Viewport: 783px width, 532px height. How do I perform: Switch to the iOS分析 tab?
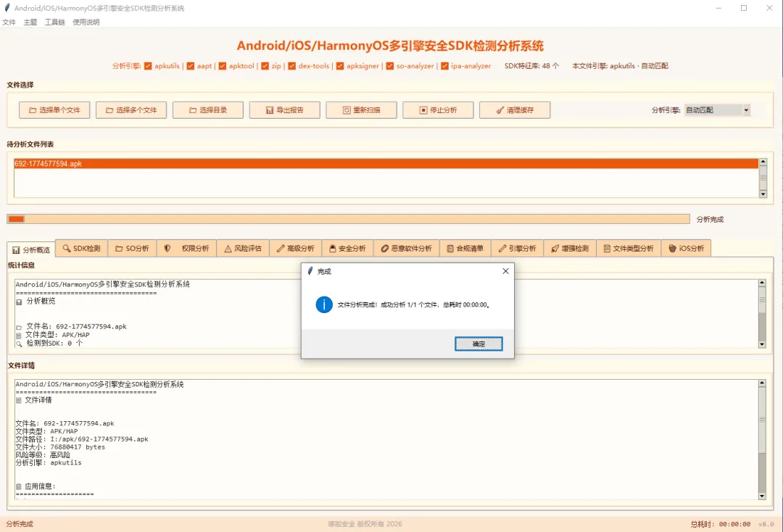[686, 249]
